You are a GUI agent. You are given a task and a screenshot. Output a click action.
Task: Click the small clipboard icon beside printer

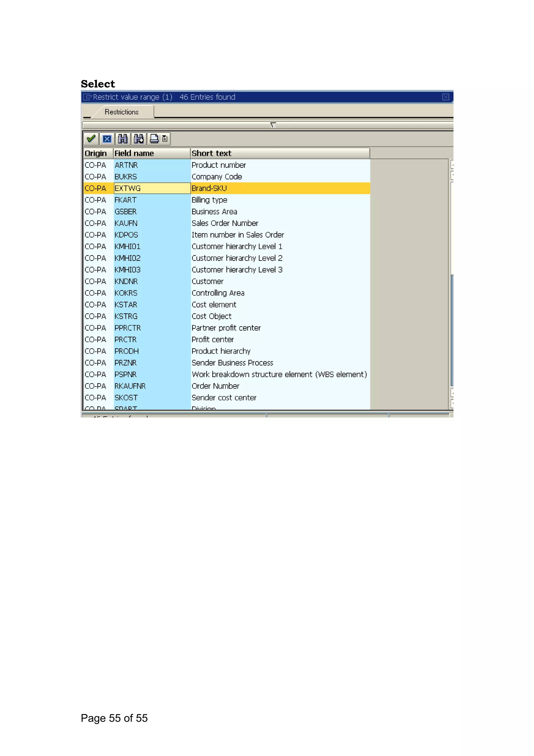click(165, 139)
